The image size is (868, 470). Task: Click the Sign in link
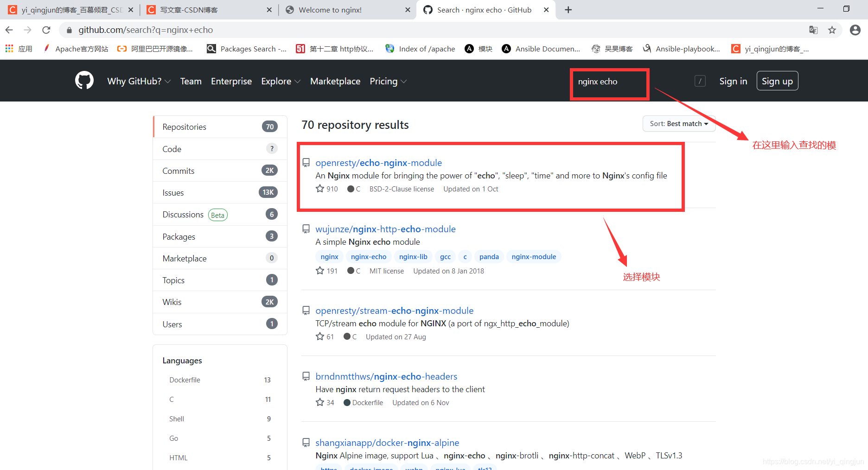coord(733,81)
